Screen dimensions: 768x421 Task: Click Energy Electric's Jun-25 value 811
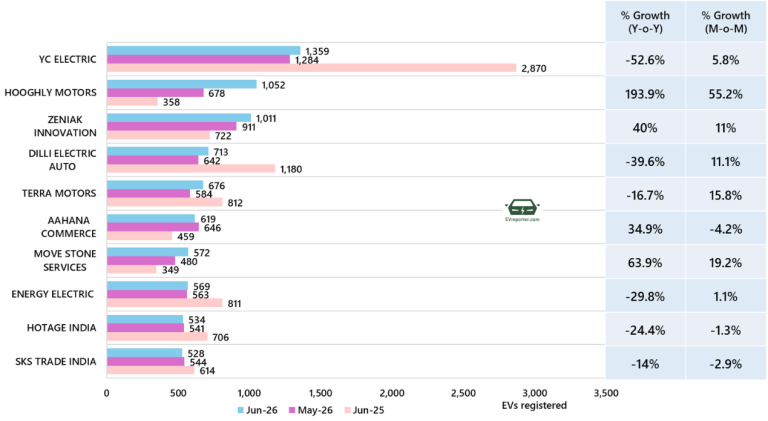pyautogui.click(x=234, y=304)
